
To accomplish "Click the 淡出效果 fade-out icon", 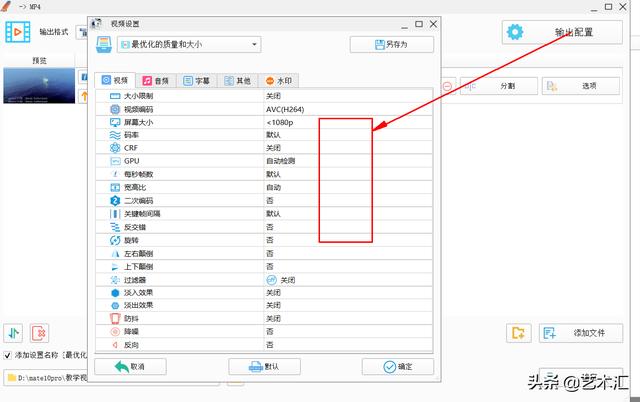I will click(115, 306).
